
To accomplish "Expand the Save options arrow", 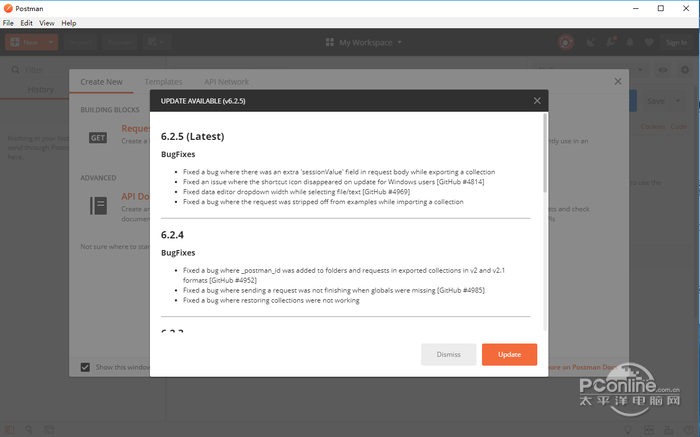I will (678, 101).
